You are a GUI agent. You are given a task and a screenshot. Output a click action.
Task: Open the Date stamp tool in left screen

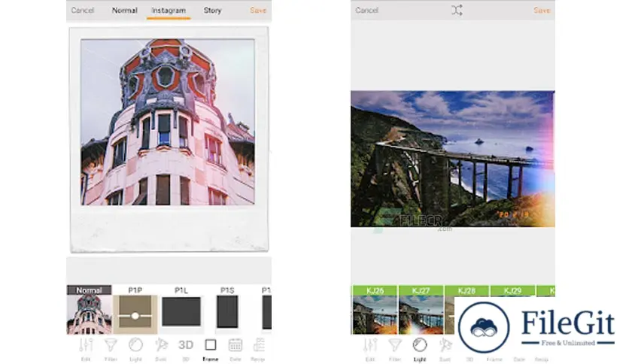235,349
